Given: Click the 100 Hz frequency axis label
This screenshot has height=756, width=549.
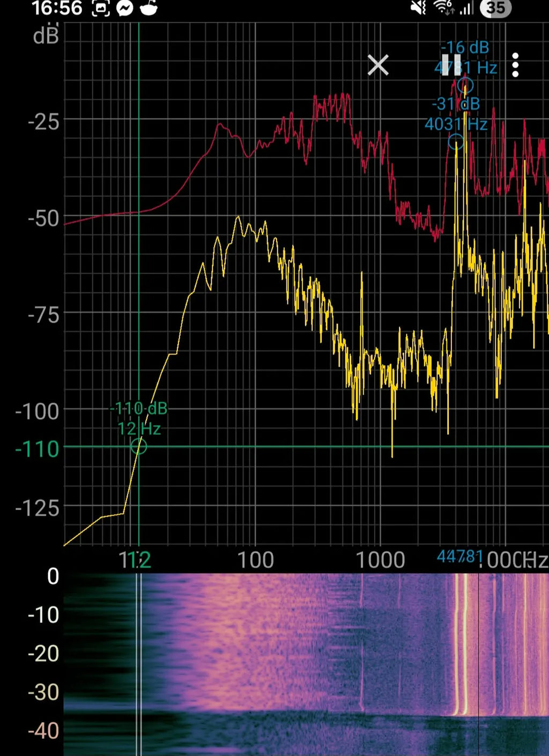Looking at the screenshot, I should tap(255, 560).
